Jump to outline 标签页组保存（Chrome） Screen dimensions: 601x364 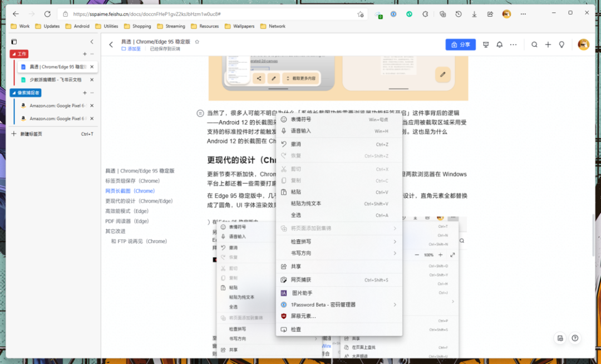click(x=132, y=181)
